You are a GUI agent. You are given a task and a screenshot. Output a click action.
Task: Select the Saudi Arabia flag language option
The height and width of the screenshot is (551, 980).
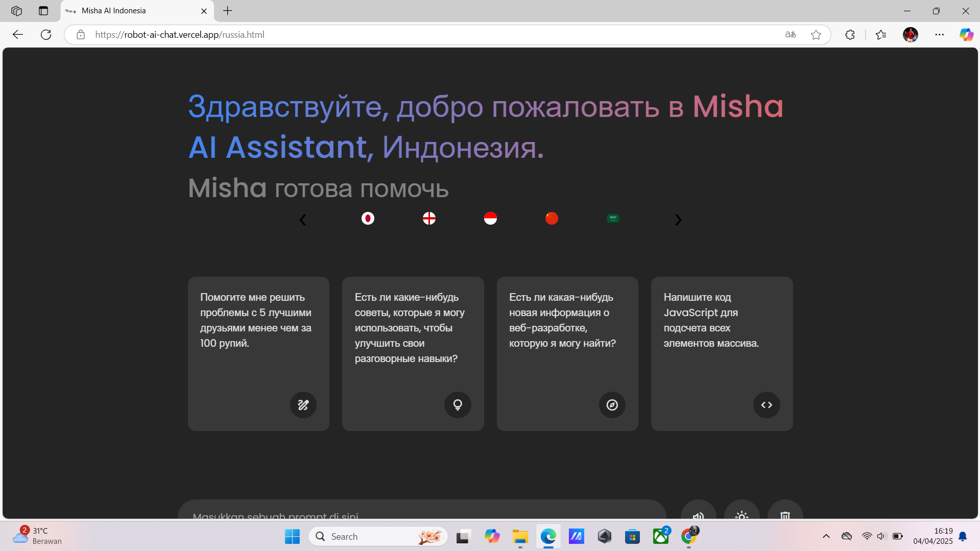coord(613,219)
